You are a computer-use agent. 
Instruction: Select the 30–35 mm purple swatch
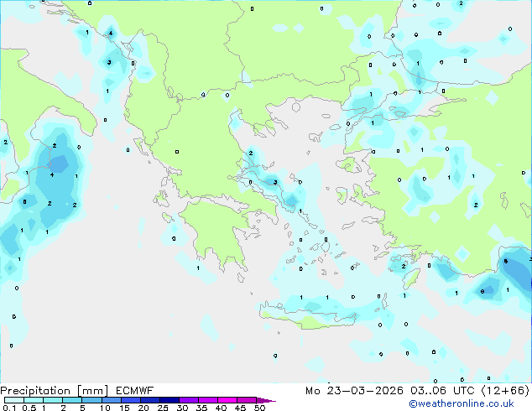click(x=189, y=400)
